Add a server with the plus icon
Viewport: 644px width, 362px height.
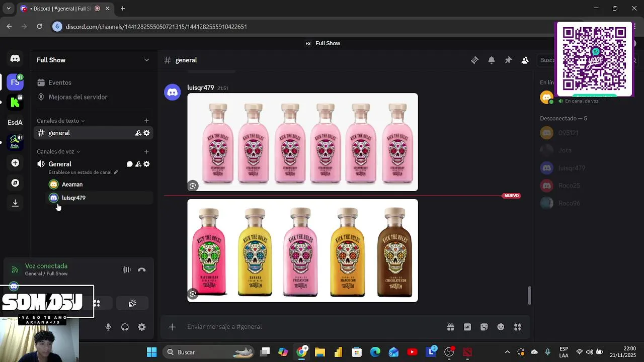(15, 163)
